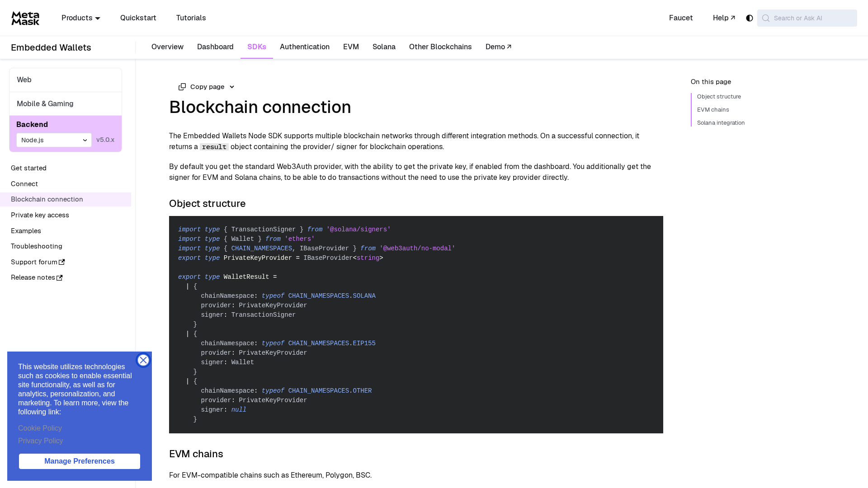Open Blockchain connection sidebar item
868x488 pixels.
66,199
